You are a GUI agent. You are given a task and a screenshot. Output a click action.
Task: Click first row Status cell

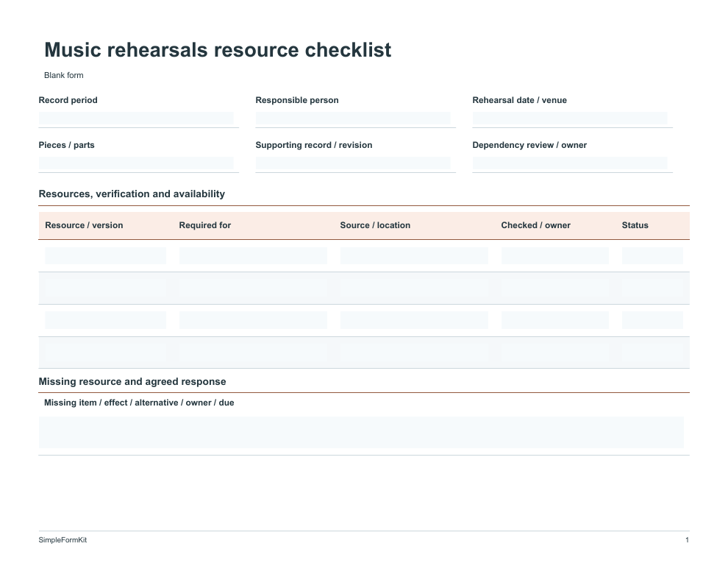pyautogui.click(x=652, y=255)
